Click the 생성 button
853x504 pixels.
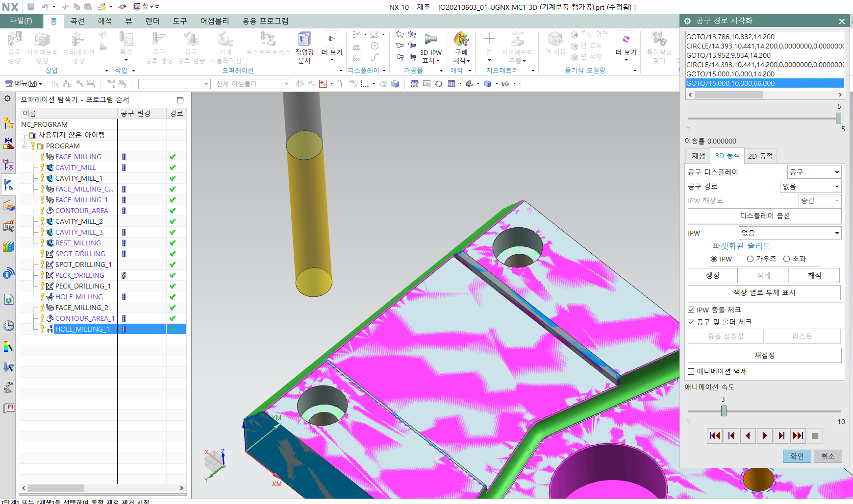[713, 276]
